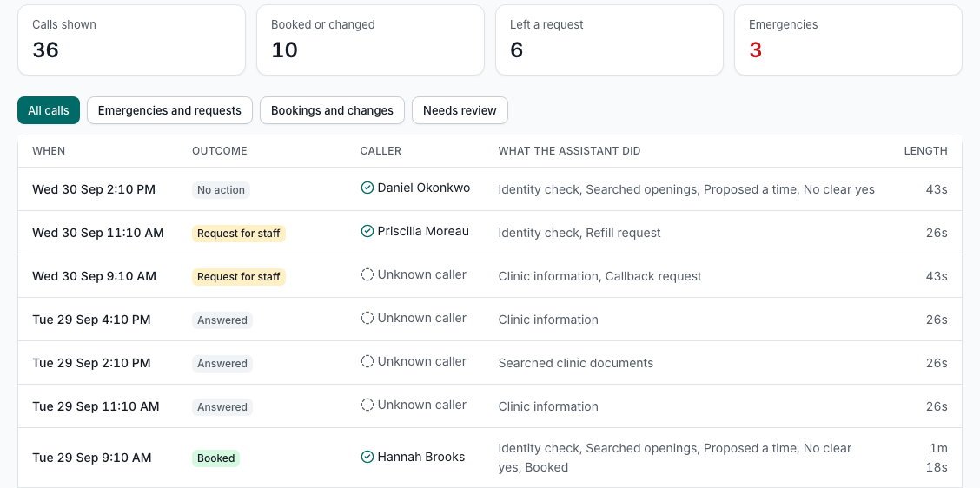Click Searched clinic documents description
This screenshot has width=980, height=488.
(x=576, y=362)
